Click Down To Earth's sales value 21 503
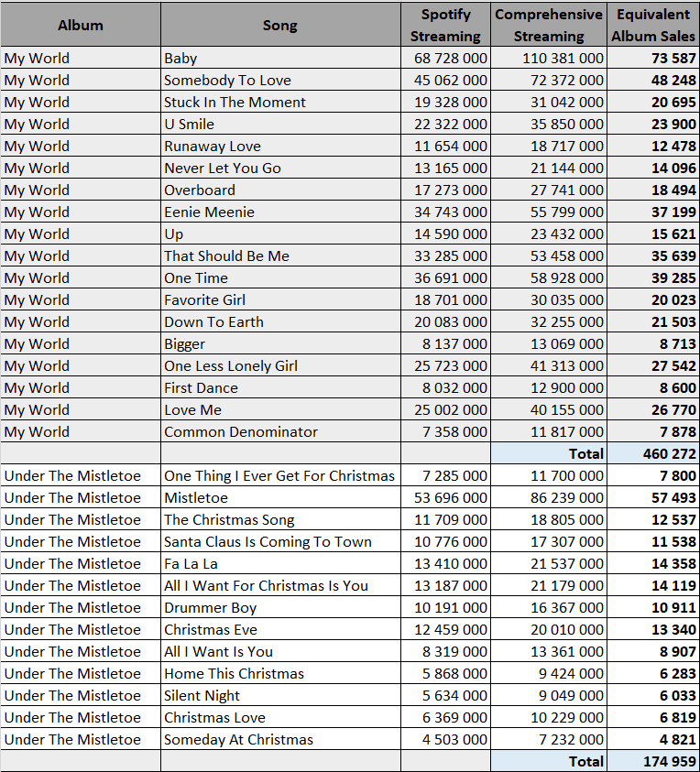This screenshot has height=772, width=700. [653, 322]
